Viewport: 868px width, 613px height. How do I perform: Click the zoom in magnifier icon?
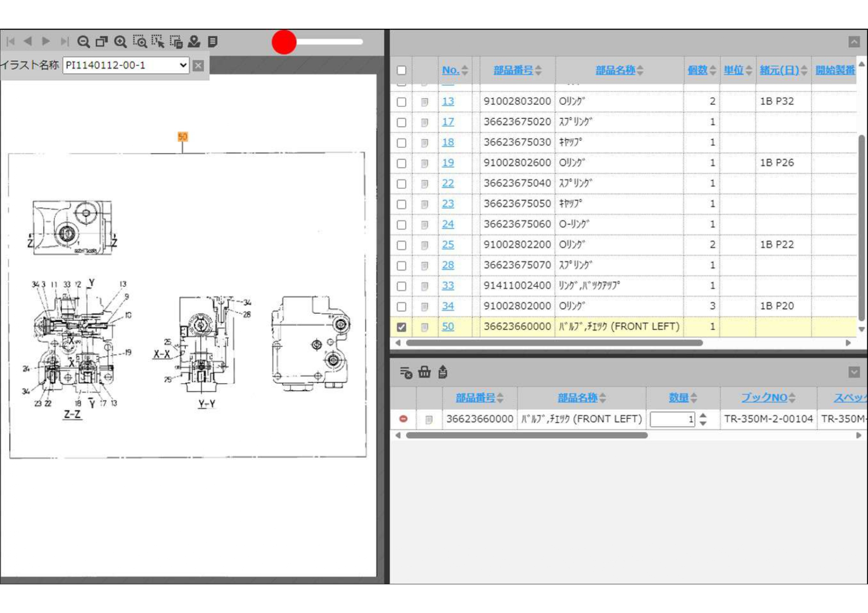120,42
